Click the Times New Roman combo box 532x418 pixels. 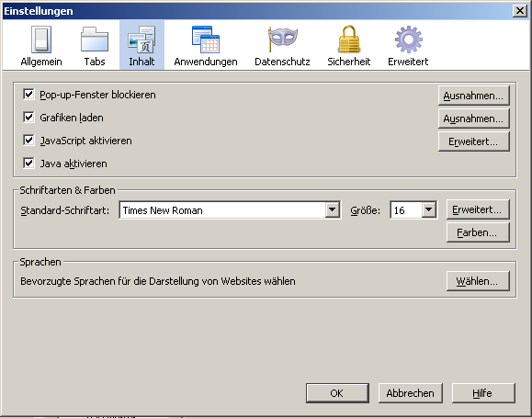(x=230, y=210)
